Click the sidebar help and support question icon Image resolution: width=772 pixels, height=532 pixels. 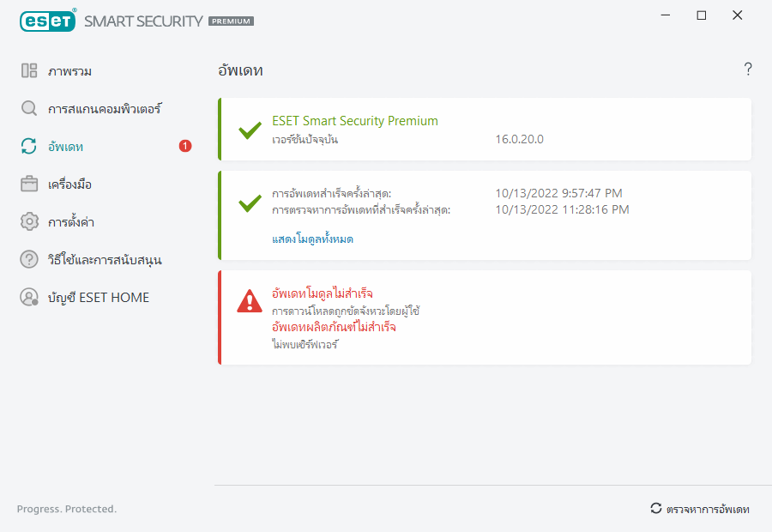coord(29,259)
